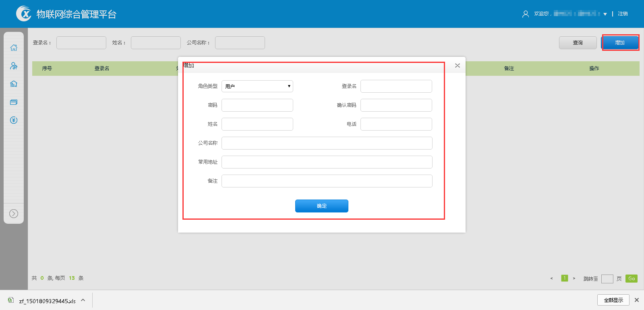Screen dimensions: 644x310
Task: Click the 登录名 input in the dialog
Action: tap(396, 86)
